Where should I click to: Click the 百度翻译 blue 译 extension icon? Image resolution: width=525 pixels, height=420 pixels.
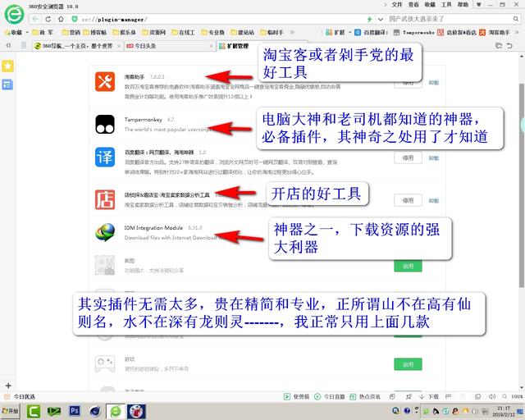(x=105, y=157)
